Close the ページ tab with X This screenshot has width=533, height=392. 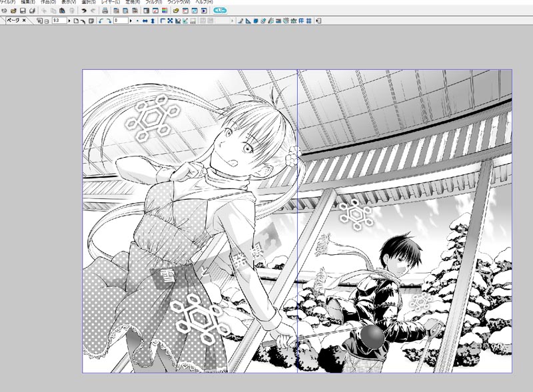pyautogui.click(x=24, y=21)
